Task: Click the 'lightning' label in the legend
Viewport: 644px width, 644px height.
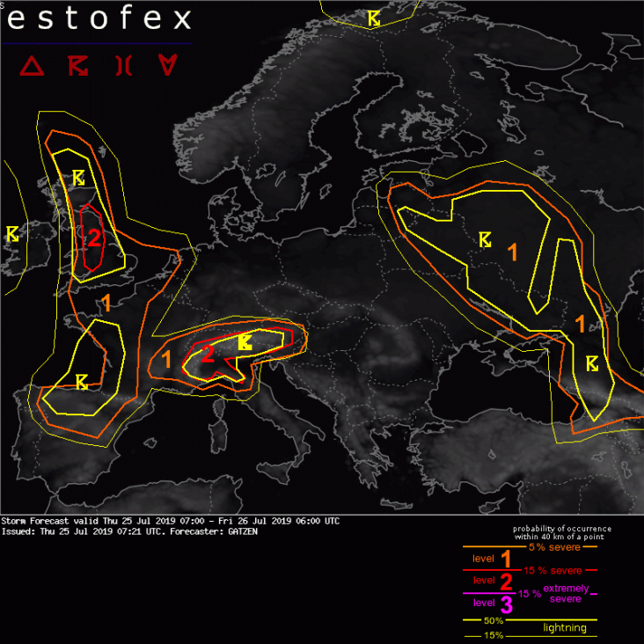Action: click(x=564, y=627)
